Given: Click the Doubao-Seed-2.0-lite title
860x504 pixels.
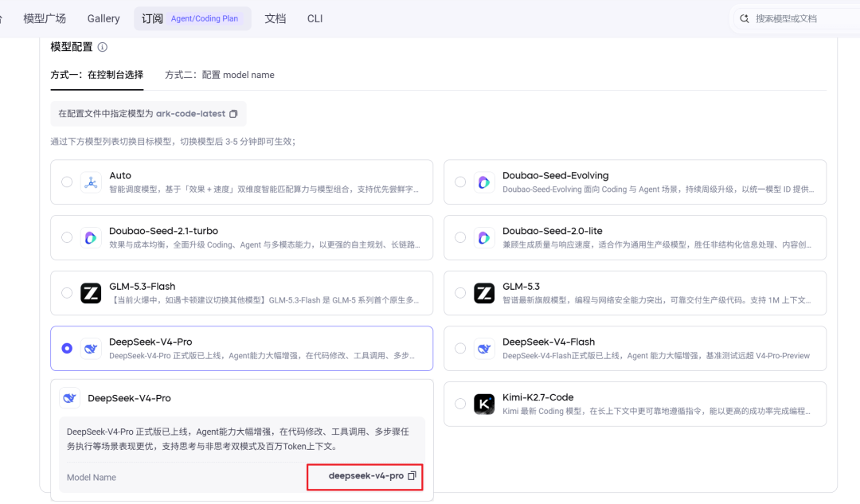Looking at the screenshot, I should 553,231.
